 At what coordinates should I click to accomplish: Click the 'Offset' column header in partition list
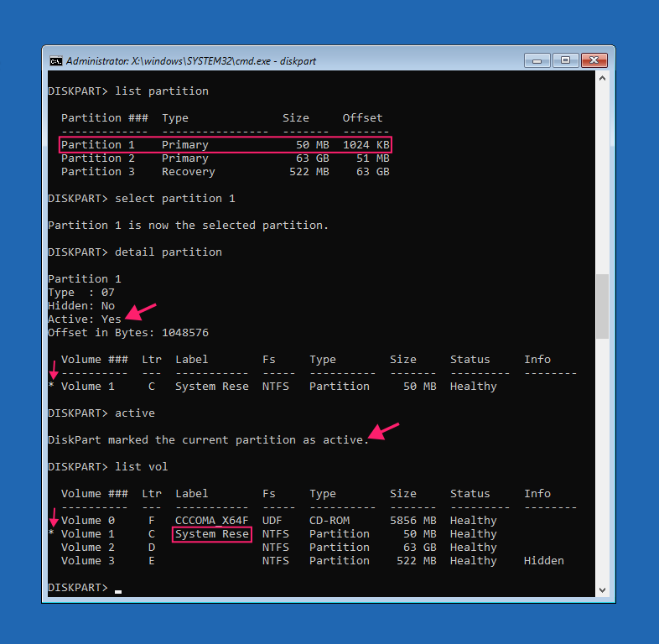click(363, 118)
